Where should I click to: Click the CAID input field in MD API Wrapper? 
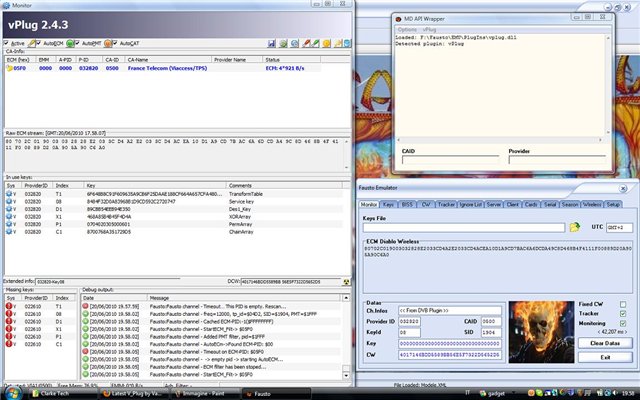click(450, 160)
